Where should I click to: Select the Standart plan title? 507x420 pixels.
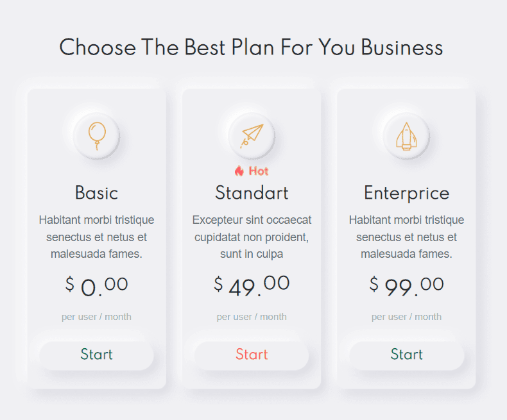point(252,192)
